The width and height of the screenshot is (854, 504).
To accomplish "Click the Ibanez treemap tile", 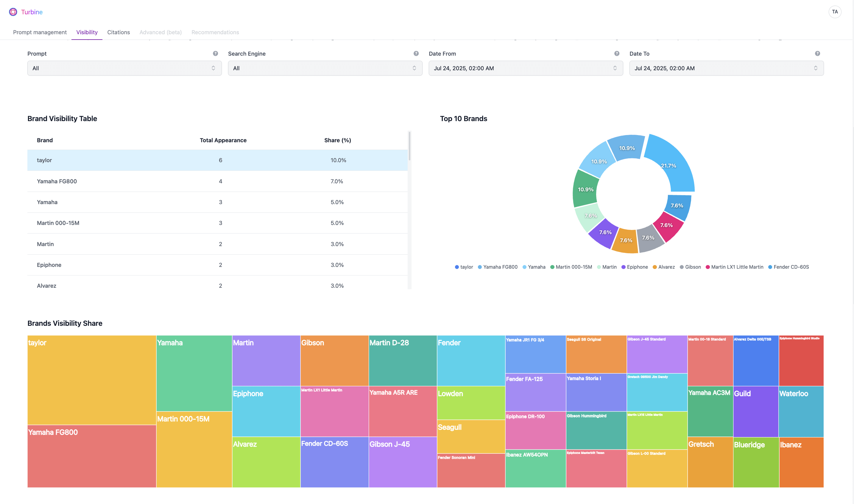I will pyautogui.click(x=801, y=463).
